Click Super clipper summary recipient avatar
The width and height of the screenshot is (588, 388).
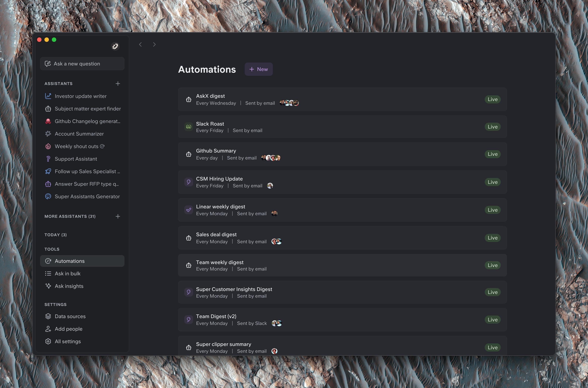click(274, 351)
